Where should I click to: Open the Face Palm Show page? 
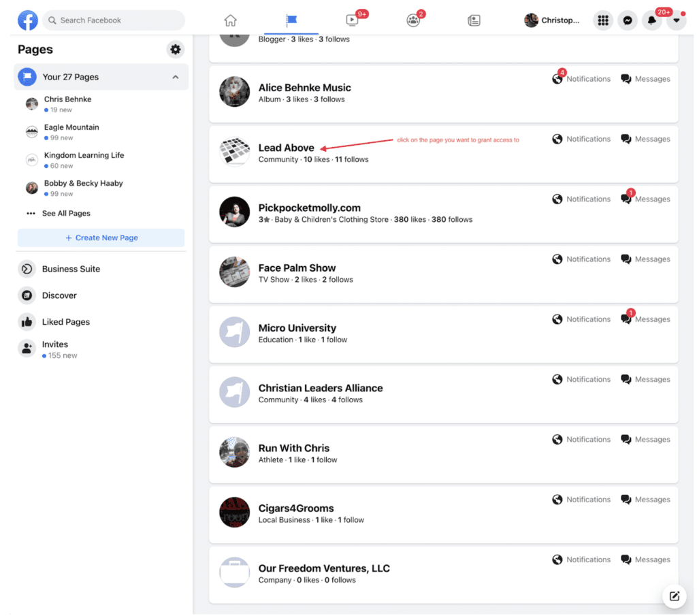297,268
